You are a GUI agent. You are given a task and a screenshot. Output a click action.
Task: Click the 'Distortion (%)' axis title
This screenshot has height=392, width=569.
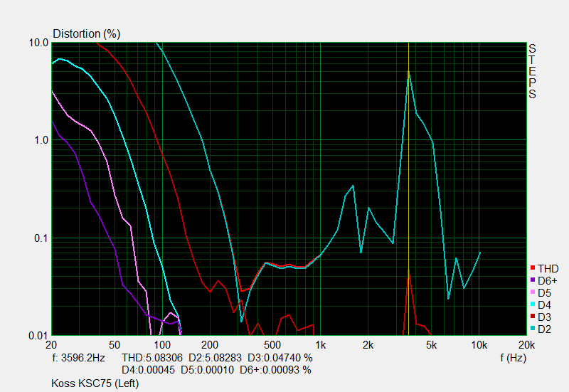(86, 33)
